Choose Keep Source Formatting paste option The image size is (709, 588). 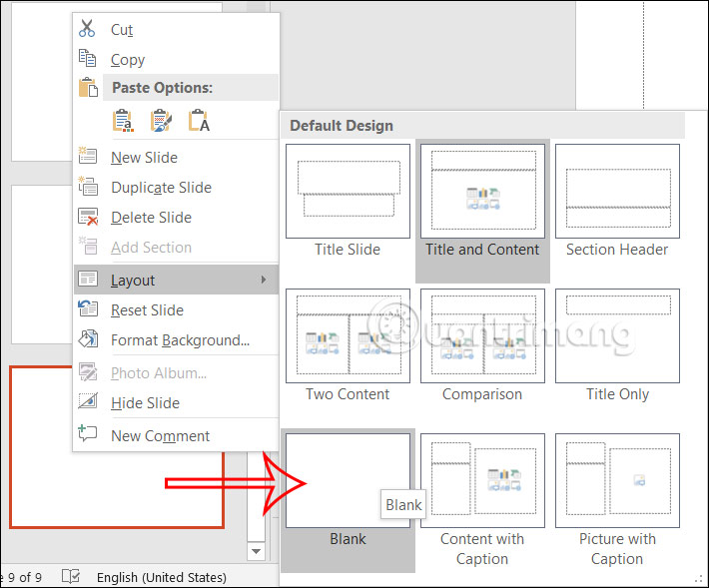[161, 121]
